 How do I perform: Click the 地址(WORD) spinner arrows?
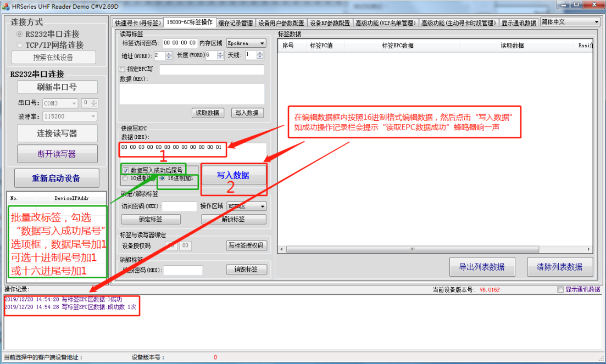(x=169, y=55)
